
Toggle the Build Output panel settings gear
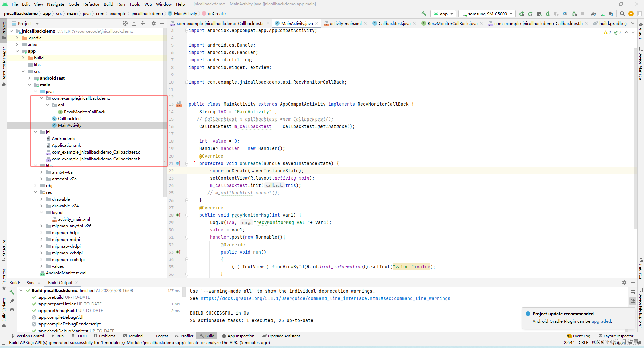coord(624,282)
